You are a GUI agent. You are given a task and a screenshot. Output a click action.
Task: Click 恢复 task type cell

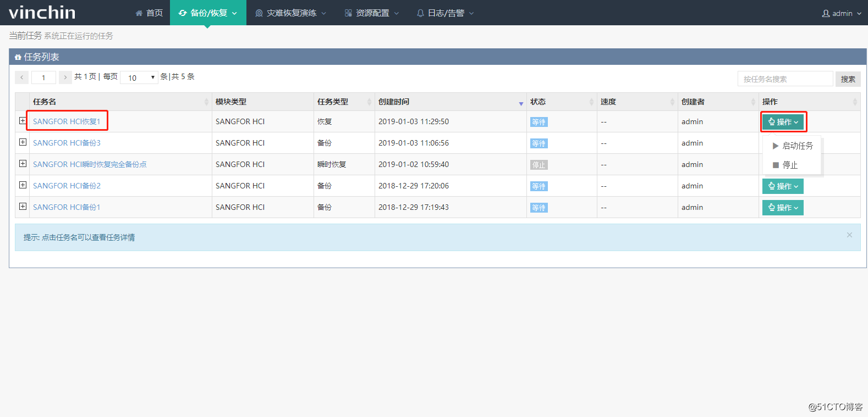coord(325,121)
